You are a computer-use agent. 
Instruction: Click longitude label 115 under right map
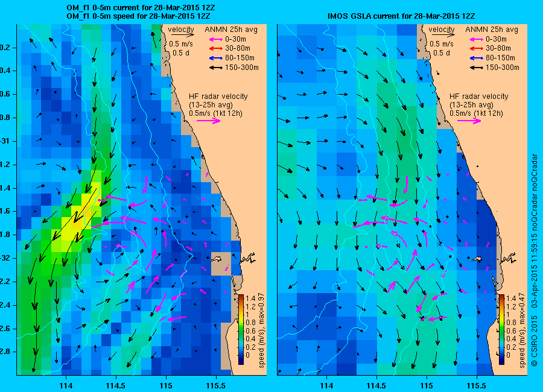click(427, 386)
